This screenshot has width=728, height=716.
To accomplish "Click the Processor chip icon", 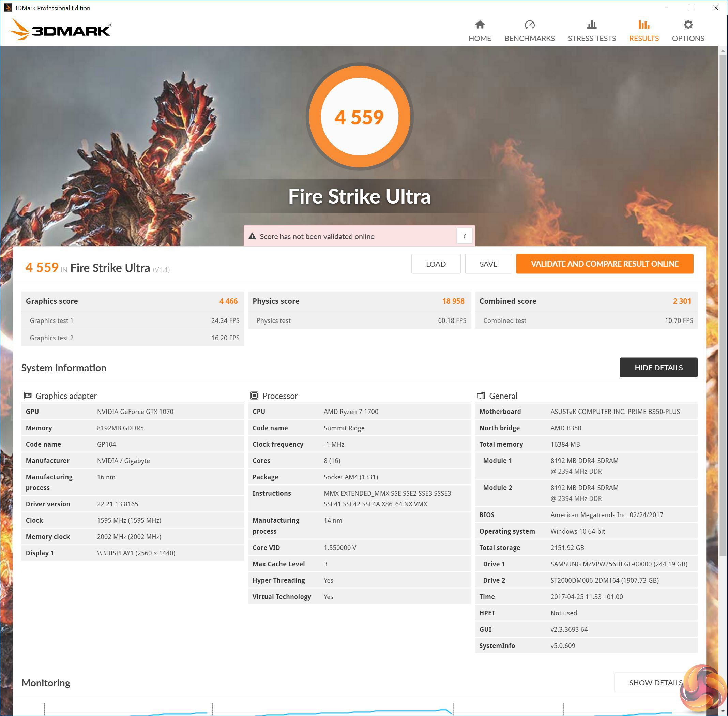I will (x=254, y=395).
